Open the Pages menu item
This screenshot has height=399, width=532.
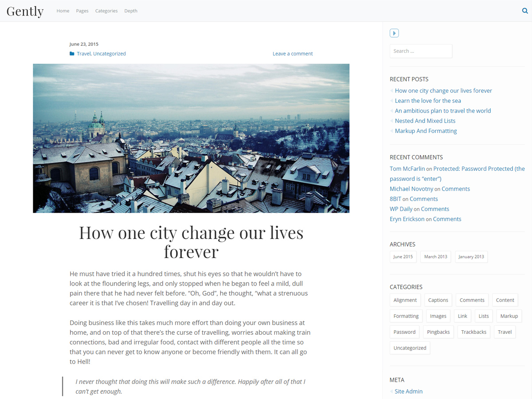[82, 11]
